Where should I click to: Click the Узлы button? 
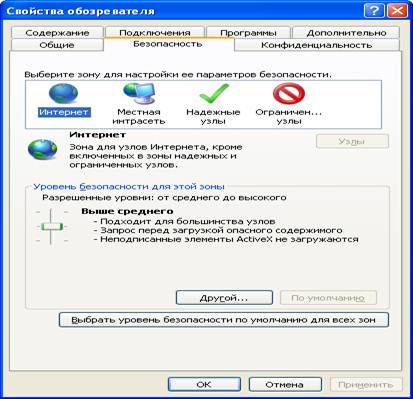click(x=352, y=141)
